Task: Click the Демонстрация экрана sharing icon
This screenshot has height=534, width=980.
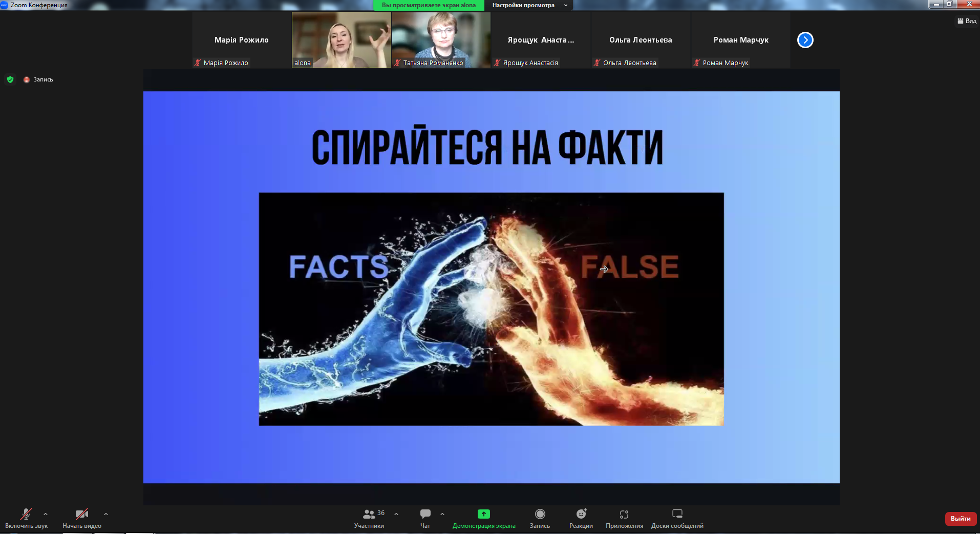Action: coord(483,515)
